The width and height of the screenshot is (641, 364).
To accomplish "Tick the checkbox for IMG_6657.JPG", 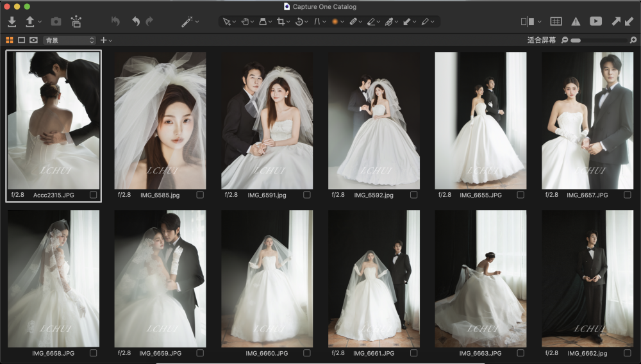I will pos(627,195).
